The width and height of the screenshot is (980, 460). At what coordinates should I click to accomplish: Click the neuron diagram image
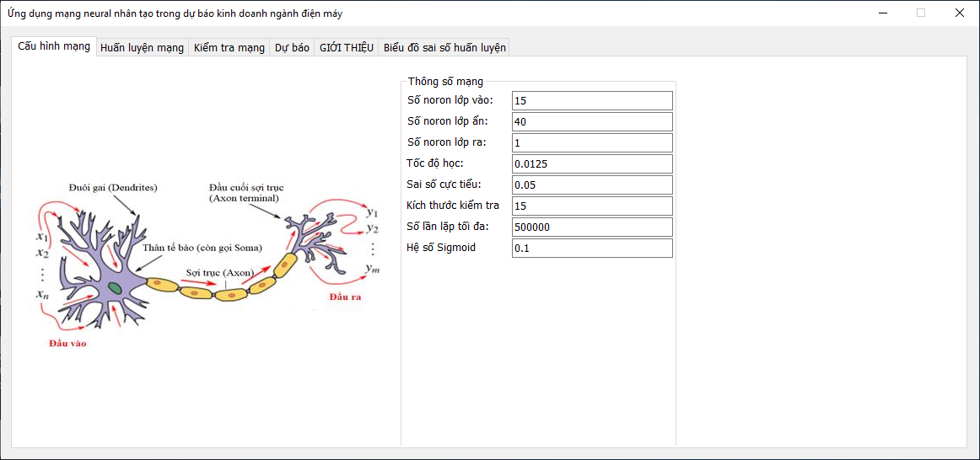(208, 264)
